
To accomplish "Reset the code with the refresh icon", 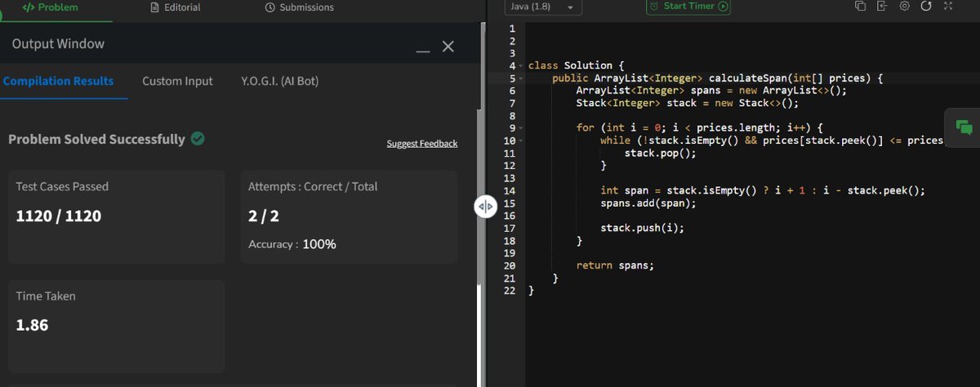I will click(926, 7).
